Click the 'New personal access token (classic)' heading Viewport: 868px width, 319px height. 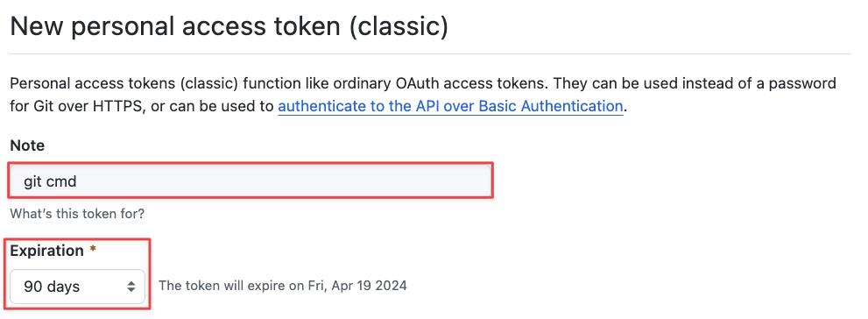click(229, 26)
